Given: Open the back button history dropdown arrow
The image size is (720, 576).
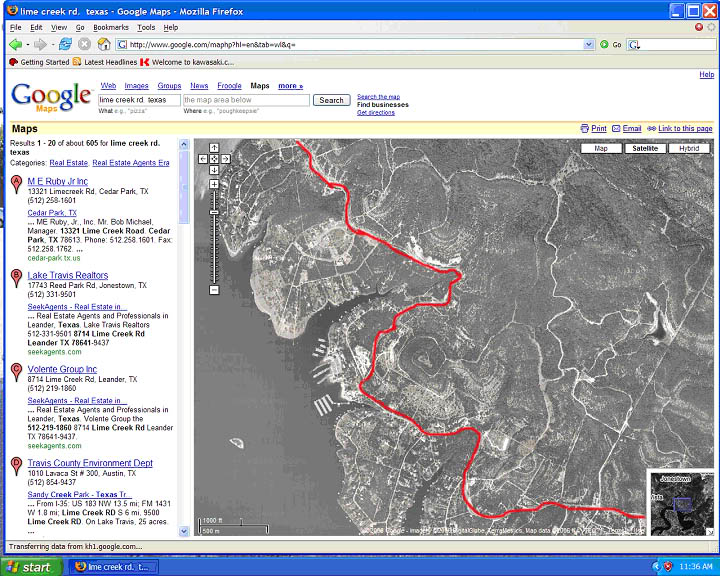Looking at the screenshot, I should (26, 45).
